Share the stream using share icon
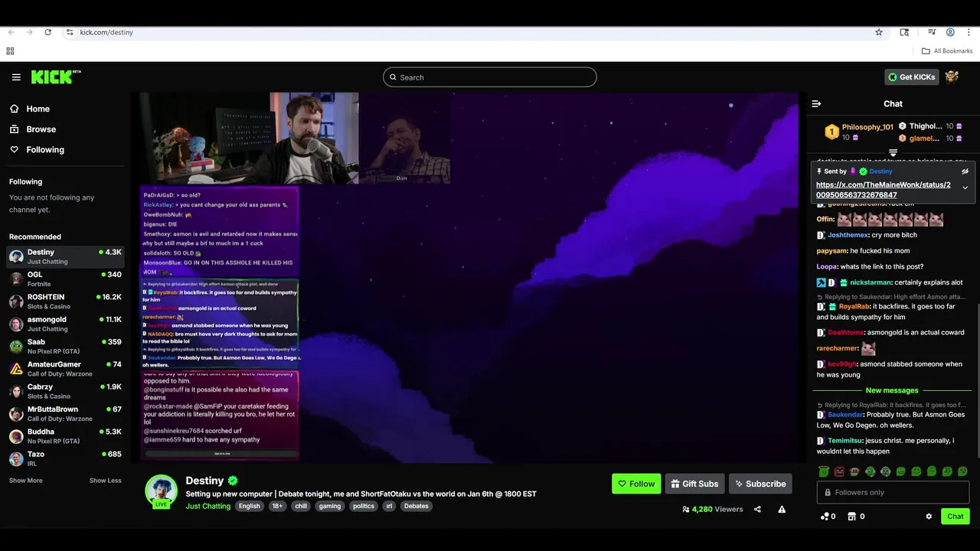This screenshot has height=551, width=980. (x=757, y=509)
